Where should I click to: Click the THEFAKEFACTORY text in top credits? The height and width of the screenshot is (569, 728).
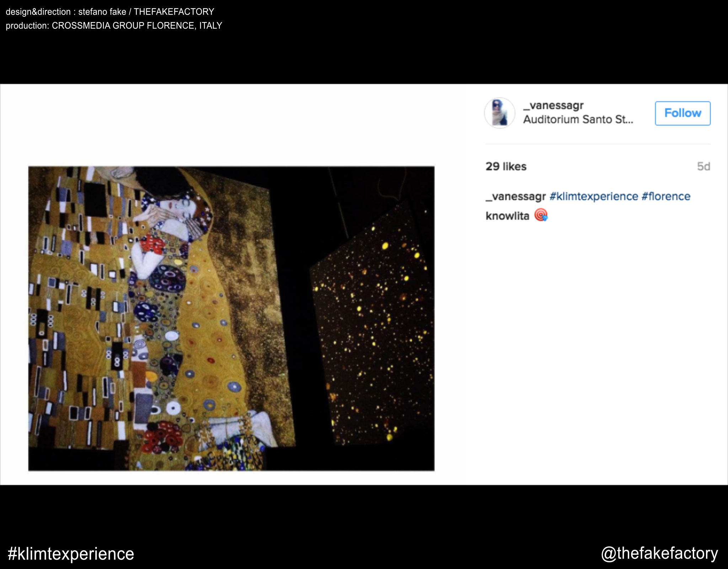point(174,12)
